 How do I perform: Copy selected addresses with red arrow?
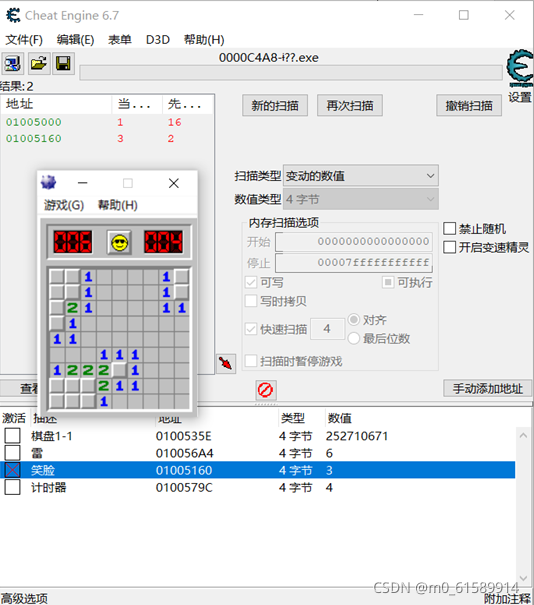coord(226,363)
